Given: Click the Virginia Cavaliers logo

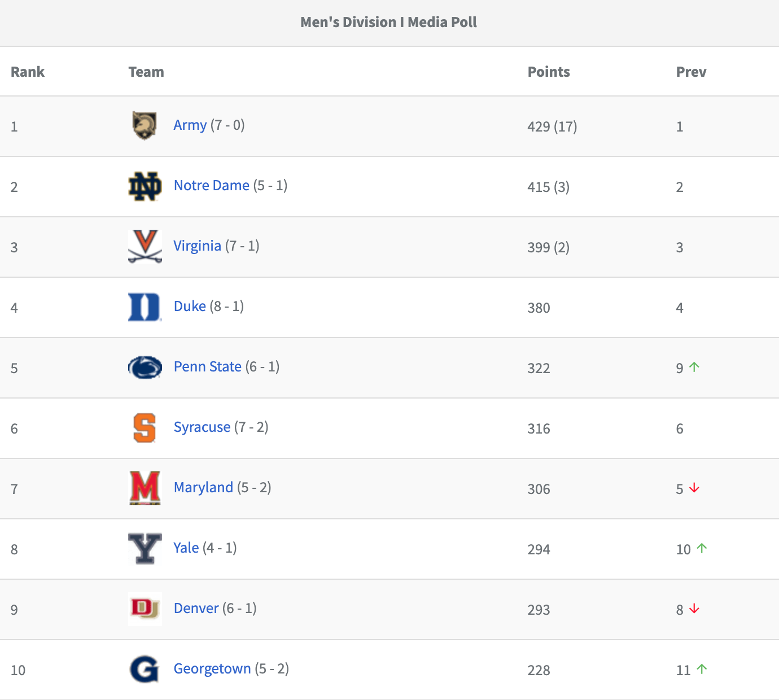Looking at the screenshot, I should point(145,247).
